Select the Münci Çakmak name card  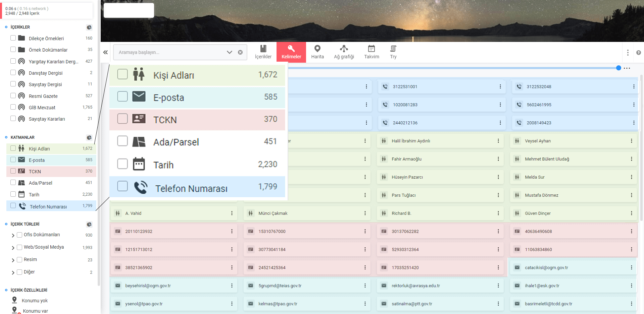307,213
